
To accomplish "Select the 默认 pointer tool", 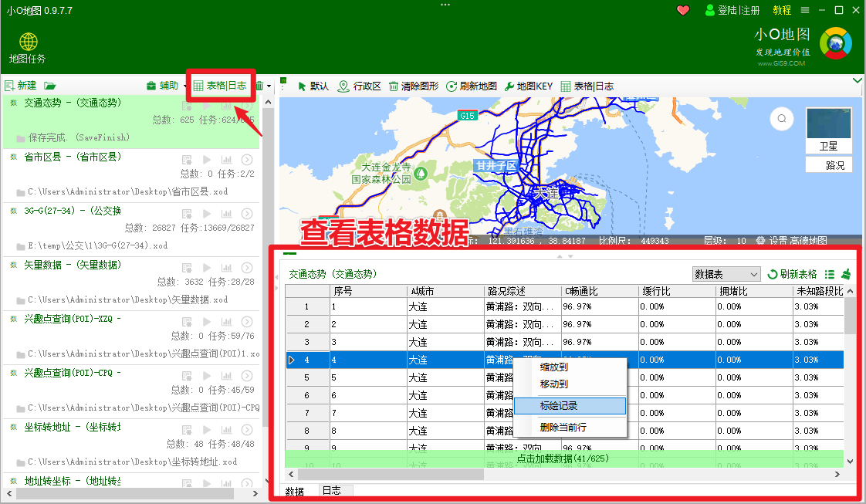I will (x=313, y=86).
